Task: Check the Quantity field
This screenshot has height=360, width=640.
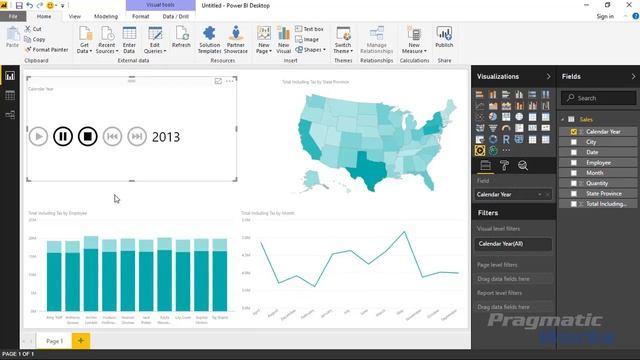Action: (x=573, y=183)
